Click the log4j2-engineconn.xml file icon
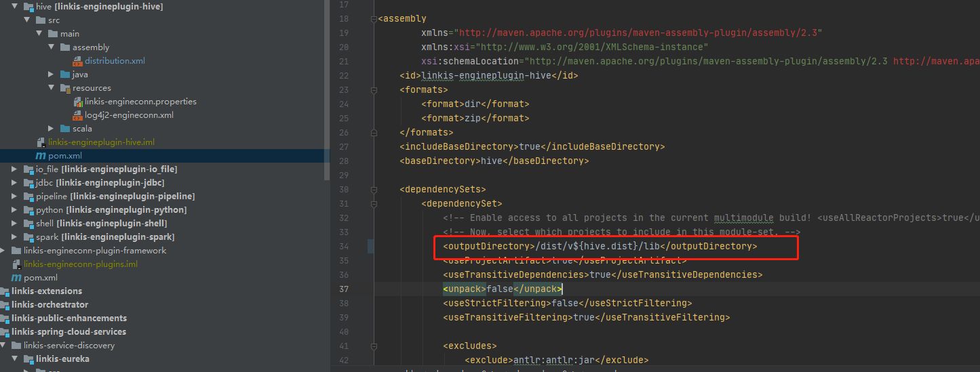Image resolution: width=980 pixels, height=372 pixels. [77, 115]
